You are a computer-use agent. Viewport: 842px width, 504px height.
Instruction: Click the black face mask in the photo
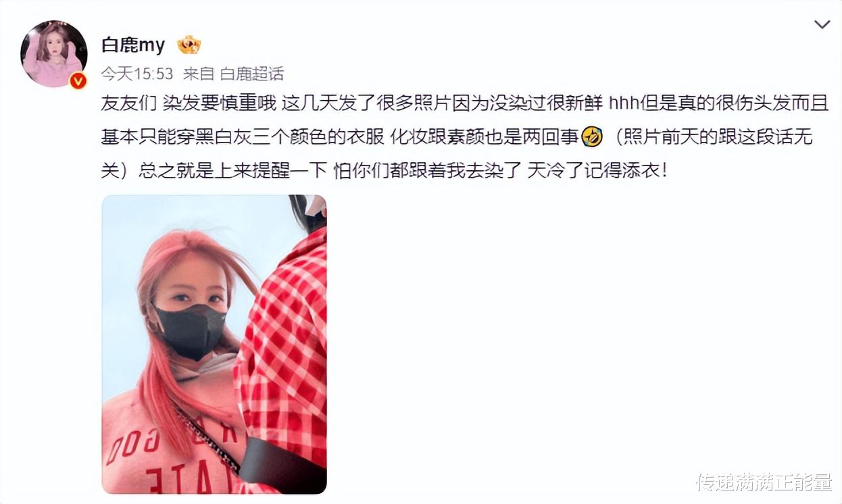point(189,330)
